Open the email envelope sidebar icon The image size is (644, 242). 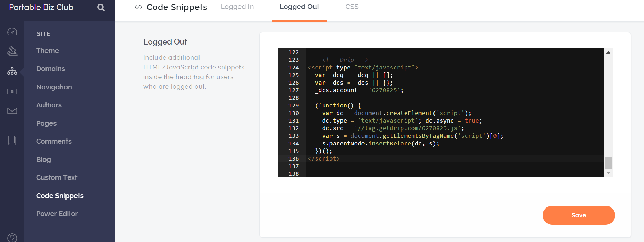[x=12, y=111]
